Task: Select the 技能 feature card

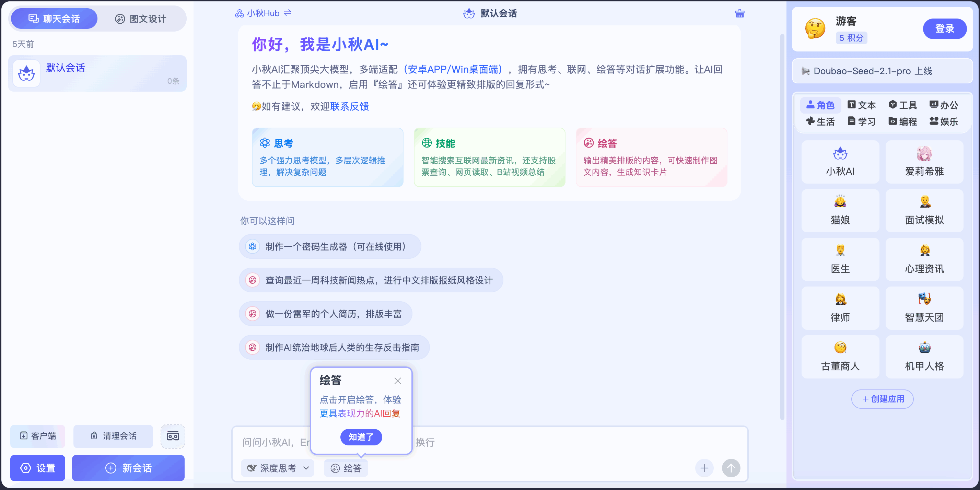Action: pyautogui.click(x=489, y=157)
